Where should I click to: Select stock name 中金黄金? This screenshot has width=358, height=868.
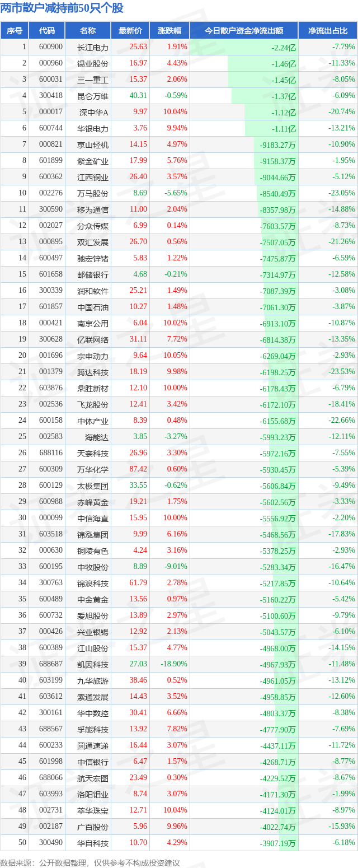point(93,600)
